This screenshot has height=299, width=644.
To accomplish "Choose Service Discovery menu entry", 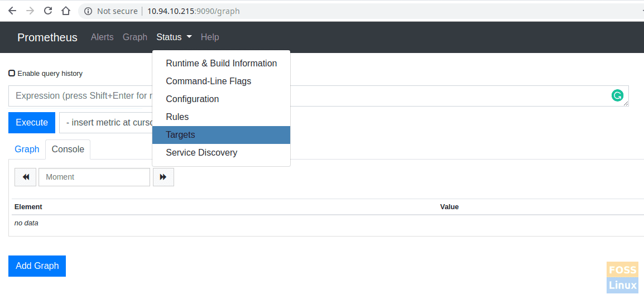I will 201,153.
